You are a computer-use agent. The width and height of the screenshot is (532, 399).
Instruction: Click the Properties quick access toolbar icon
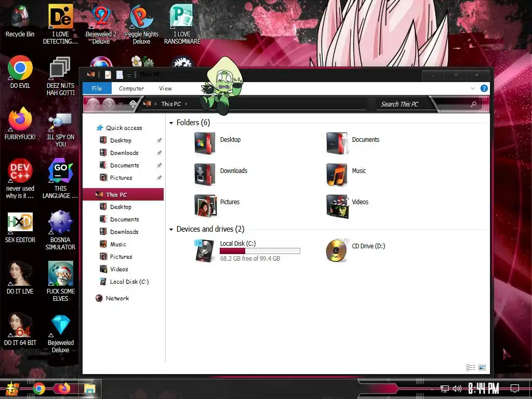(x=108, y=75)
